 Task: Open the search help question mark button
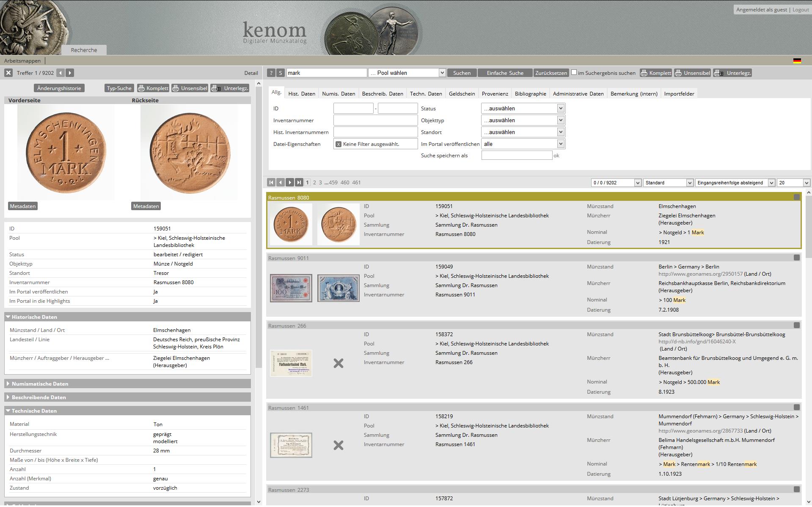pyautogui.click(x=271, y=73)
